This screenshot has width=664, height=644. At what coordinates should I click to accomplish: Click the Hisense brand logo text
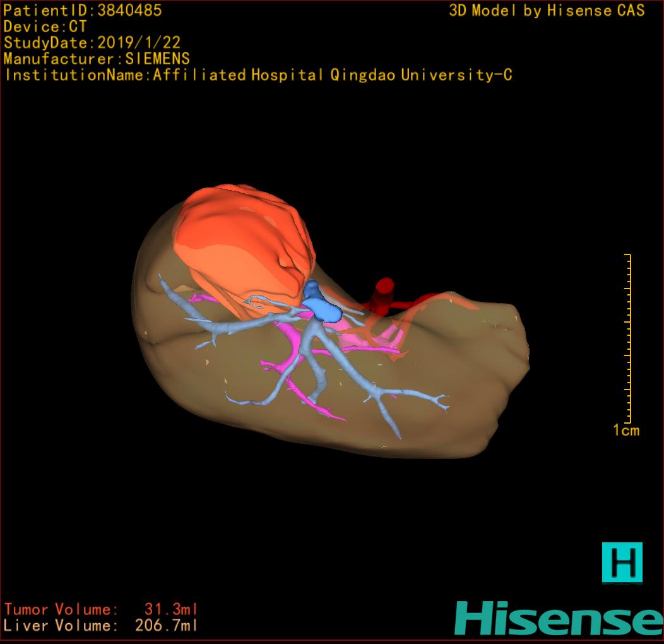click(x=559, y=617)
